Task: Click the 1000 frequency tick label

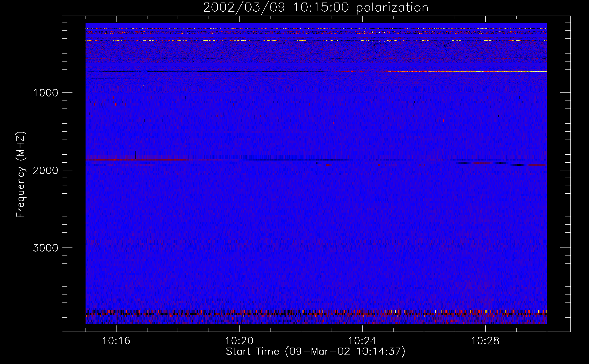Action: click(x=46, y=93)
